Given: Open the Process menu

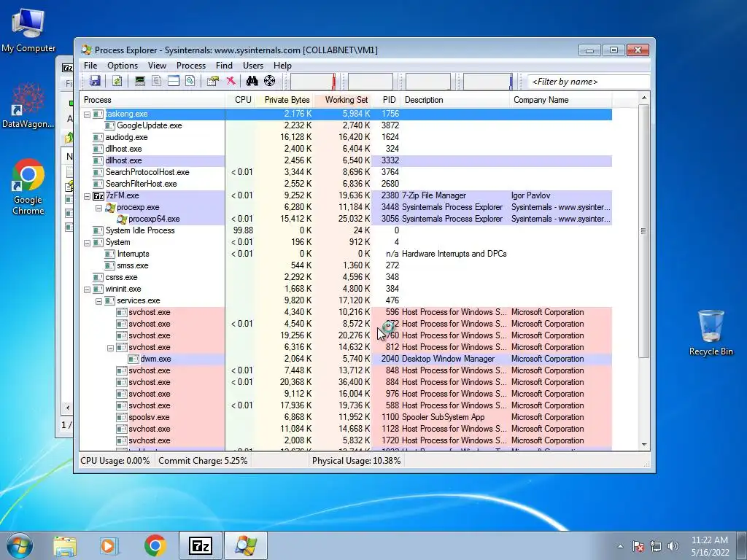Looking at the screenshot, I should click(190, 66).
